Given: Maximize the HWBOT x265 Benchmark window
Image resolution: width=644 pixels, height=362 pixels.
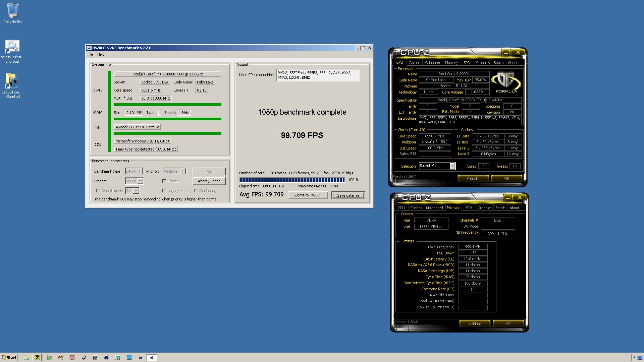Looking at the screenshot, I should pyautogui.click(x=363, y=48).
